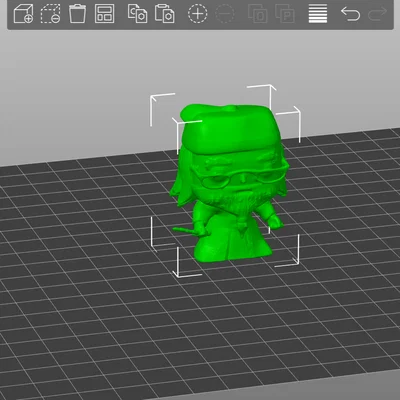Click the Arrange objects icon

click(104, 14)
